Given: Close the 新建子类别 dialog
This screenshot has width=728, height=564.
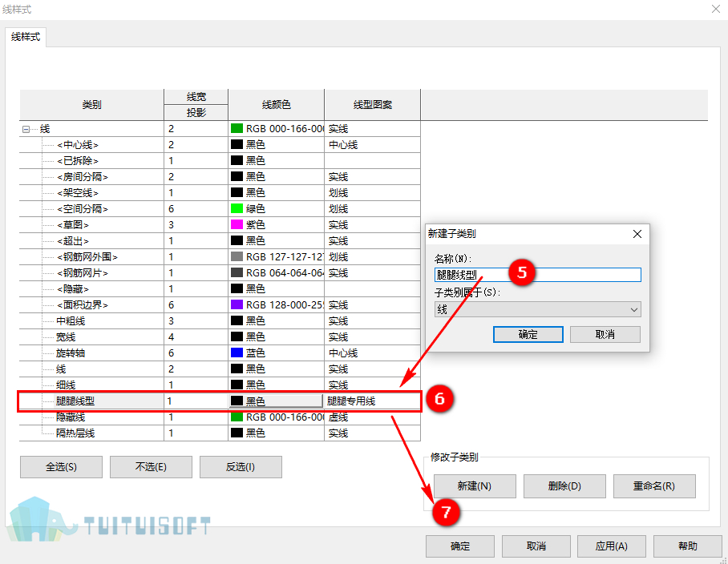Looking at the screenshot, I should [x=637, y=234].
